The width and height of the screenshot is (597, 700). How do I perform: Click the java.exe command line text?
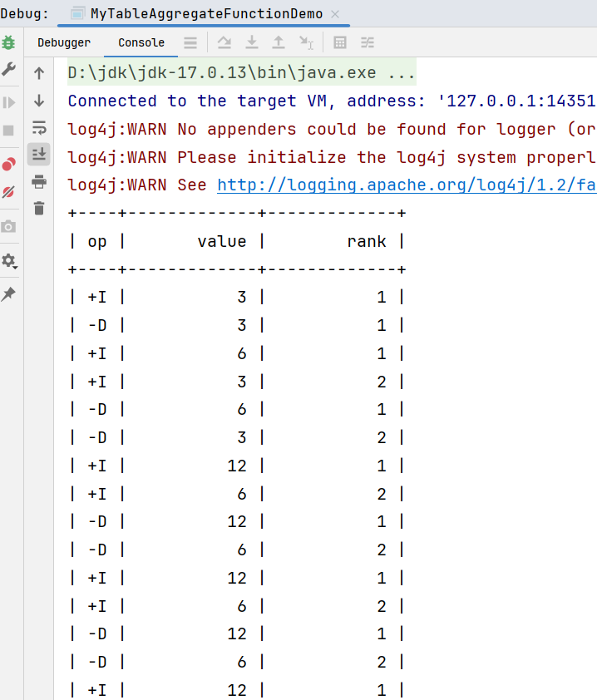[242, 72]
